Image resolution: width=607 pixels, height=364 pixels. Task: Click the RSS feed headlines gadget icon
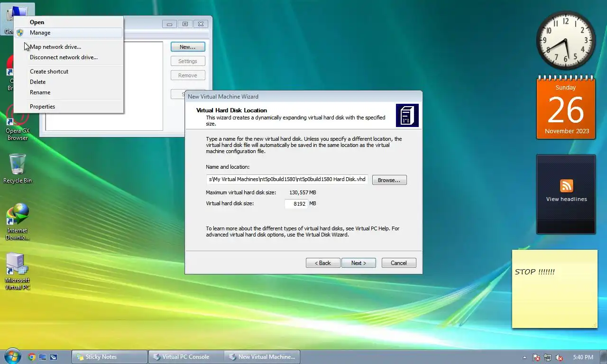point(566,185)
